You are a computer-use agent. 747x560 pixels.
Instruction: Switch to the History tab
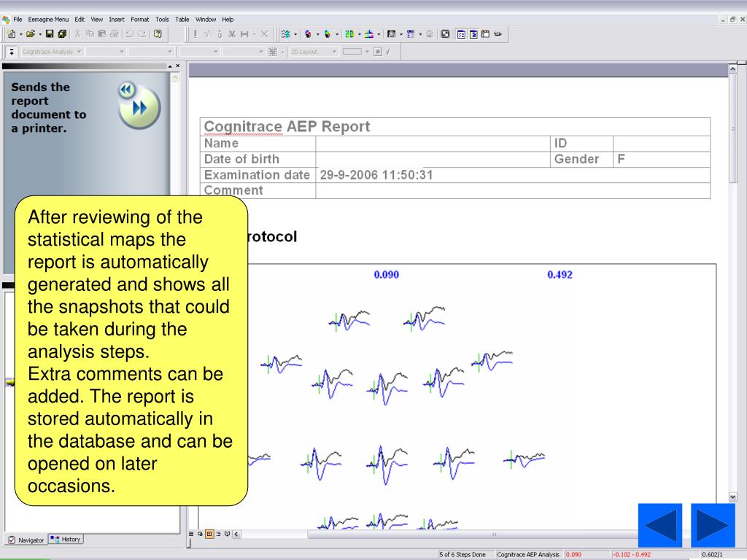click(x=66, y=539)
